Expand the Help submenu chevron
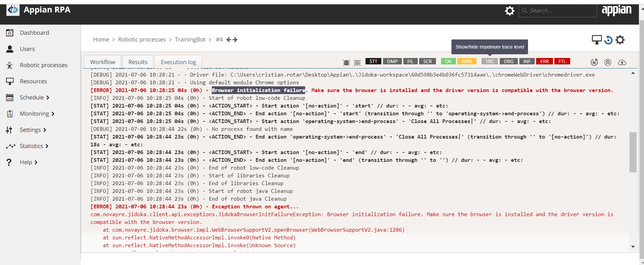The image size is (644, 265). 36,163
